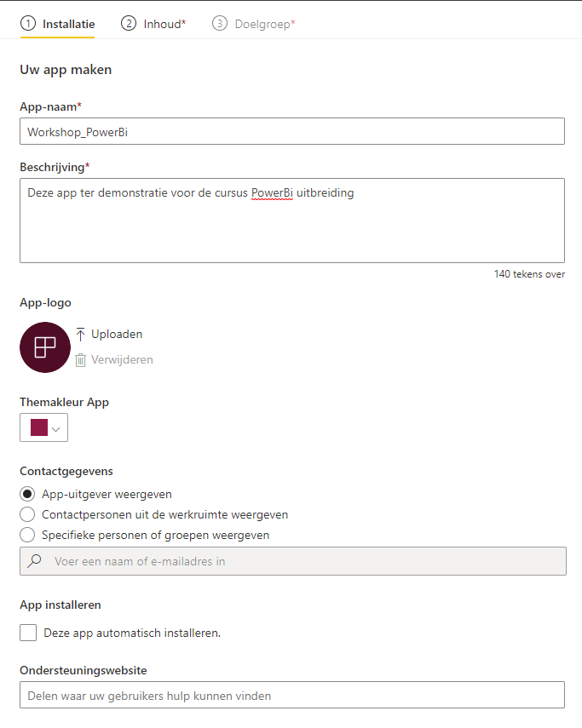Click the circled number 2 step icon

[x=129, y=23]
